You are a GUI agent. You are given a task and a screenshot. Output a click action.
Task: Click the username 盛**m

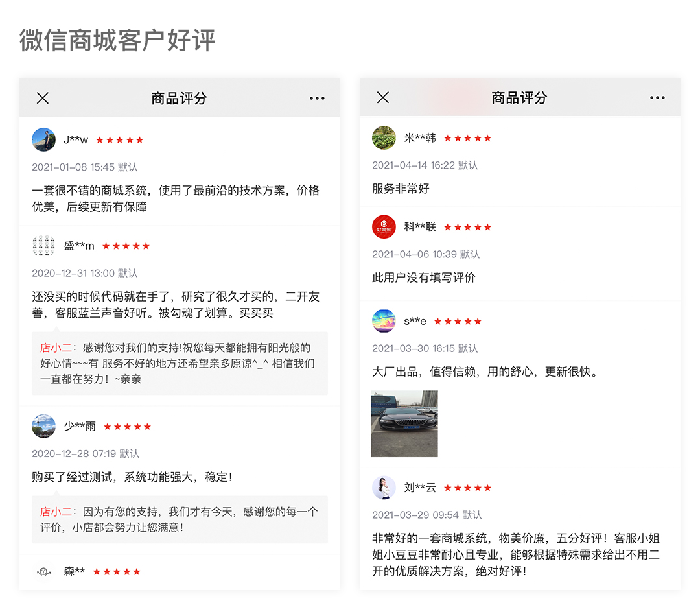79,246
